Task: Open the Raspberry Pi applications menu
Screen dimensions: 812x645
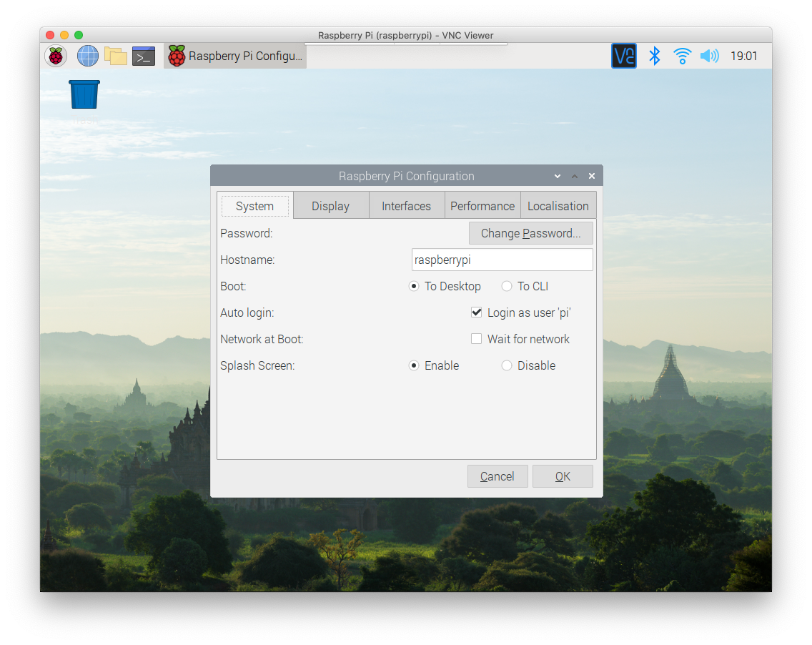Action: pyautogui.click(x=56, y=56)
